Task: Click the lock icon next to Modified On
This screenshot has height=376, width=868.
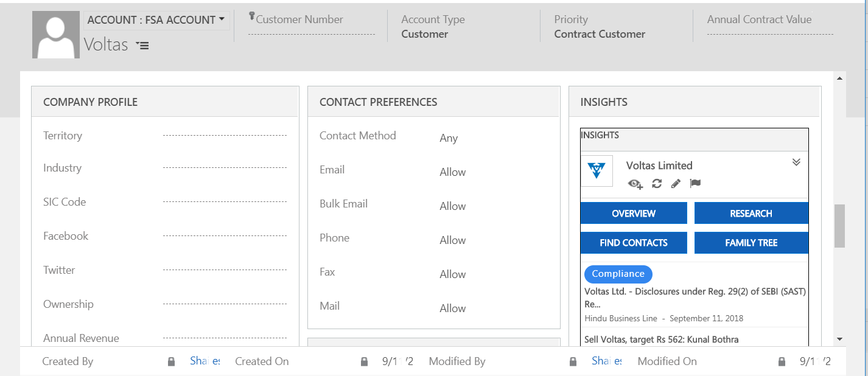Action: click(x=782, y=361)
